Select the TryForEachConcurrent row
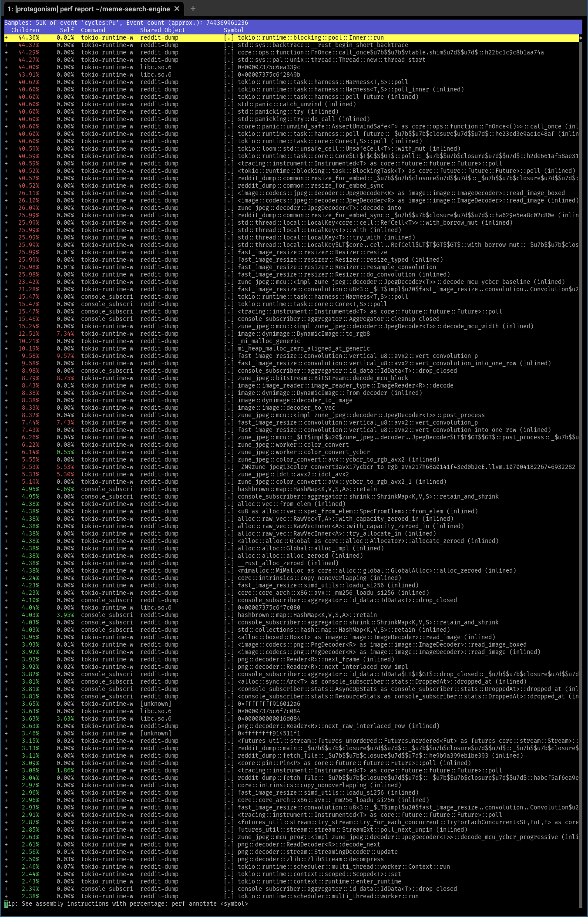 pyautogui.click(x=292, y=822)
